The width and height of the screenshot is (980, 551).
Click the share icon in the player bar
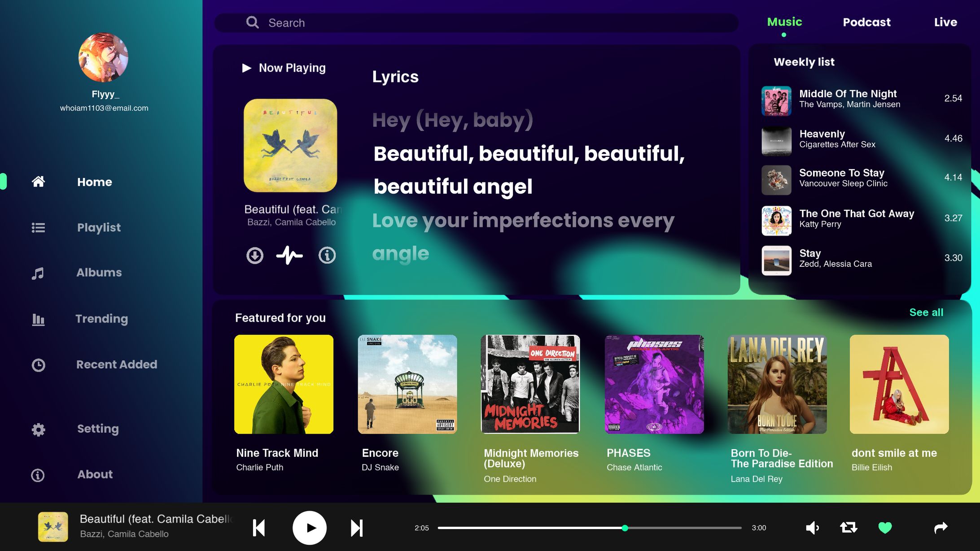(941, 528)
